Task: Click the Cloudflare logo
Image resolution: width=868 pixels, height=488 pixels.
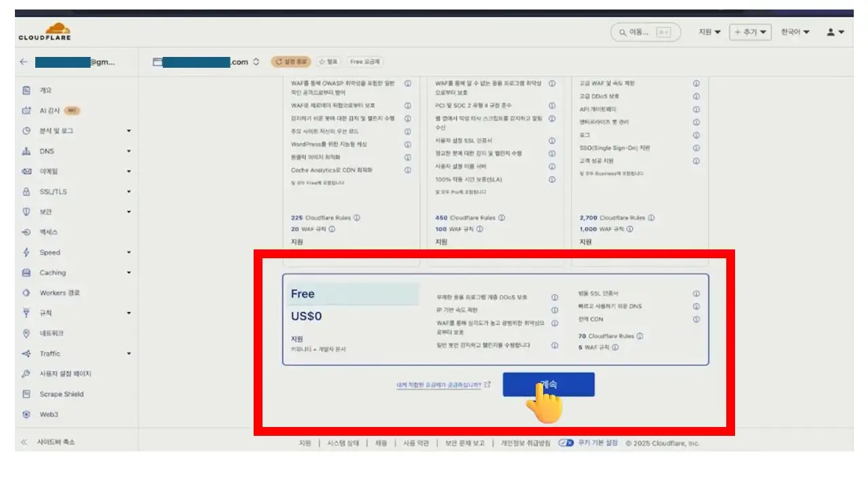Action: click(45, 32)
